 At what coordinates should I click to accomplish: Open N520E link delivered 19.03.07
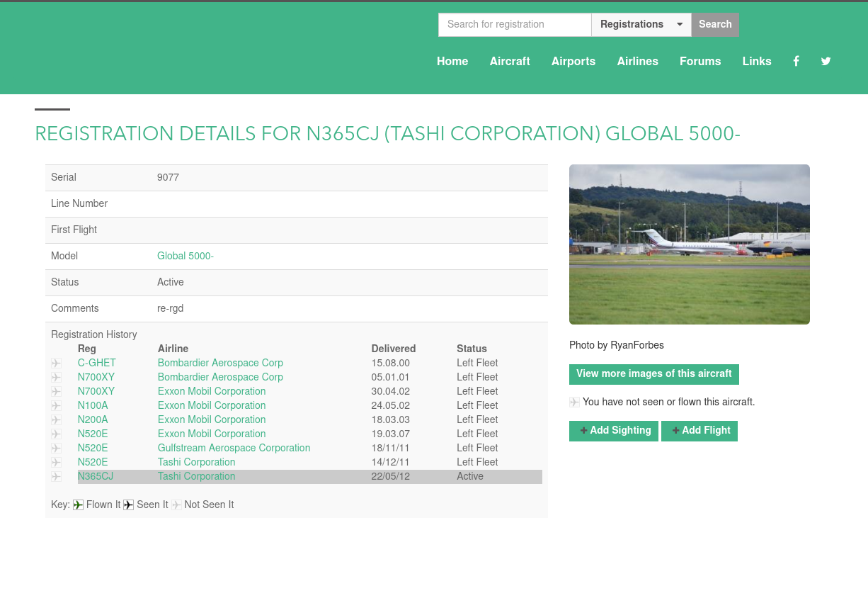coord(93,434)
